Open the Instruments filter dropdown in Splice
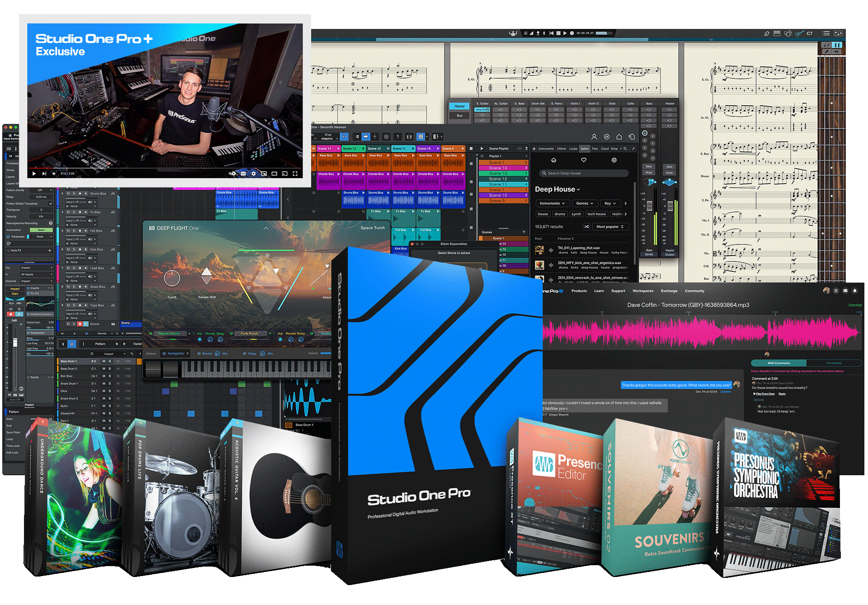 552,203
